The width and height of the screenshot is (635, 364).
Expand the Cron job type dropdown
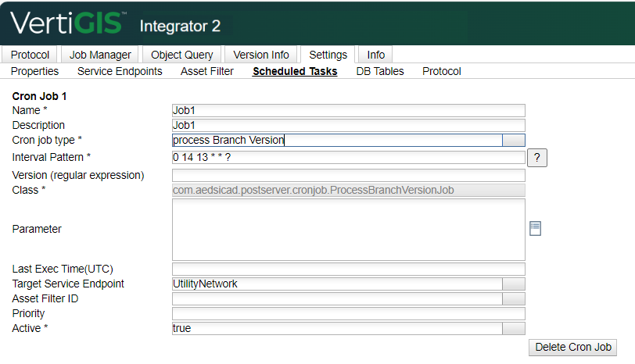pyautogui.click(x=514, y=140)
